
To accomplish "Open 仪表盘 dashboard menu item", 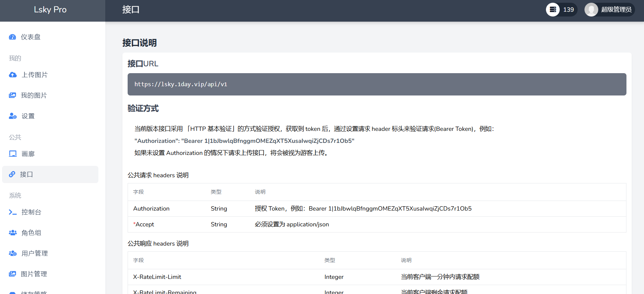I will tap(50, 37).
